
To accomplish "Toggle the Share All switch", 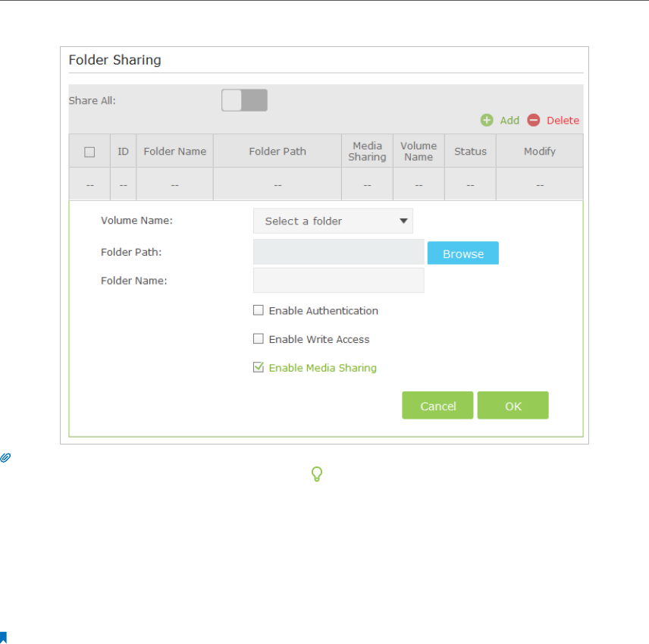I will pyautogui.click(x=244, y=100).
